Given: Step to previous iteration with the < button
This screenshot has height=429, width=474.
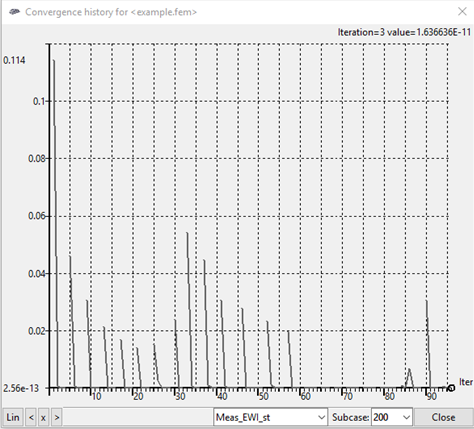Looking at the screenshot, I should point(31,417).
